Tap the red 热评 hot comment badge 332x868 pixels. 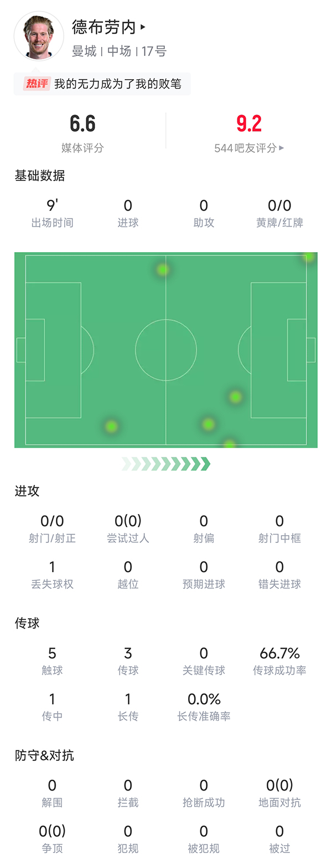(x=37, y=83)
